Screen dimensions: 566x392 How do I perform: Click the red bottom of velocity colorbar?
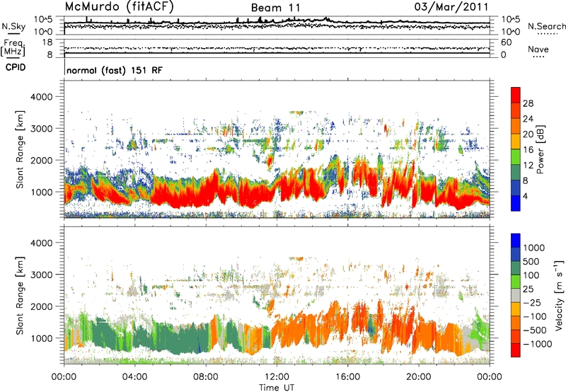[516, 350]
